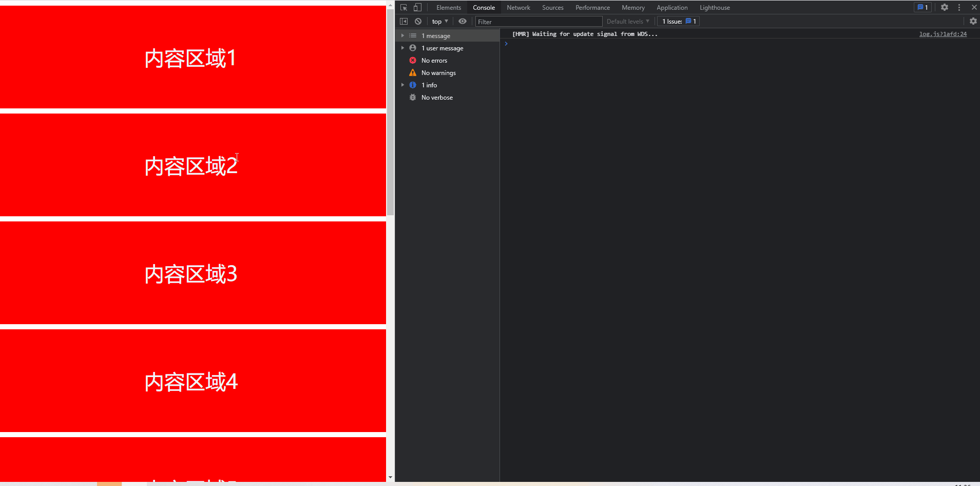Switch to the Performance tab

pos(592,7)
